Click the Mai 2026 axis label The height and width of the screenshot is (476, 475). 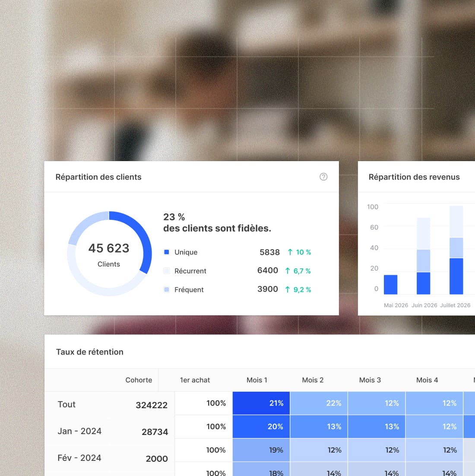coord(396,305)
